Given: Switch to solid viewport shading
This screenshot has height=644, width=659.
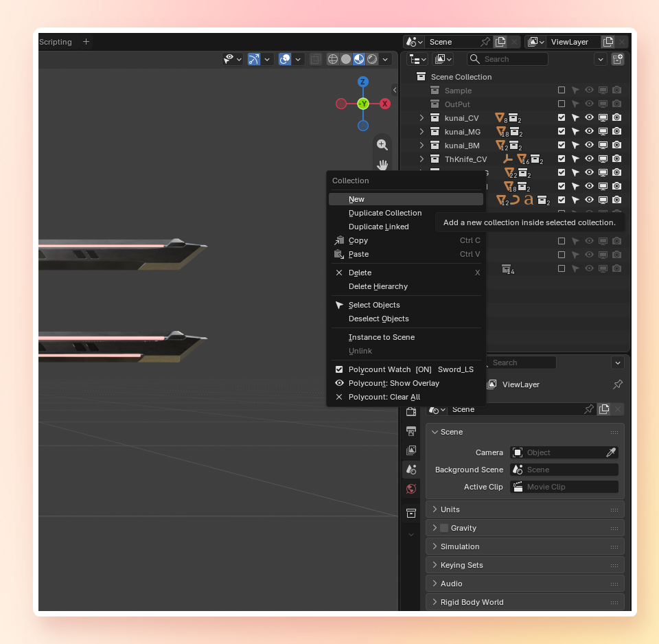Looking at the screenshot, I should coord(346,59).
